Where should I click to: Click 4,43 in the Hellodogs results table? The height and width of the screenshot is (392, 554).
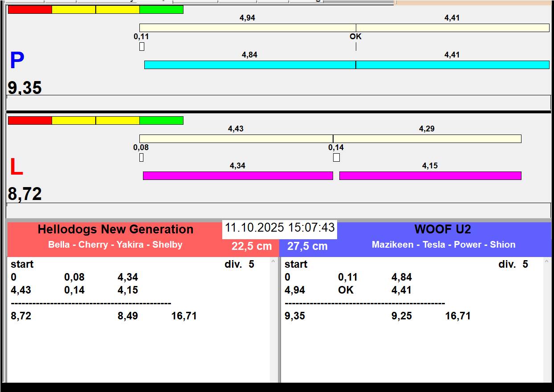pyautogui.click(x=21, y=290)
